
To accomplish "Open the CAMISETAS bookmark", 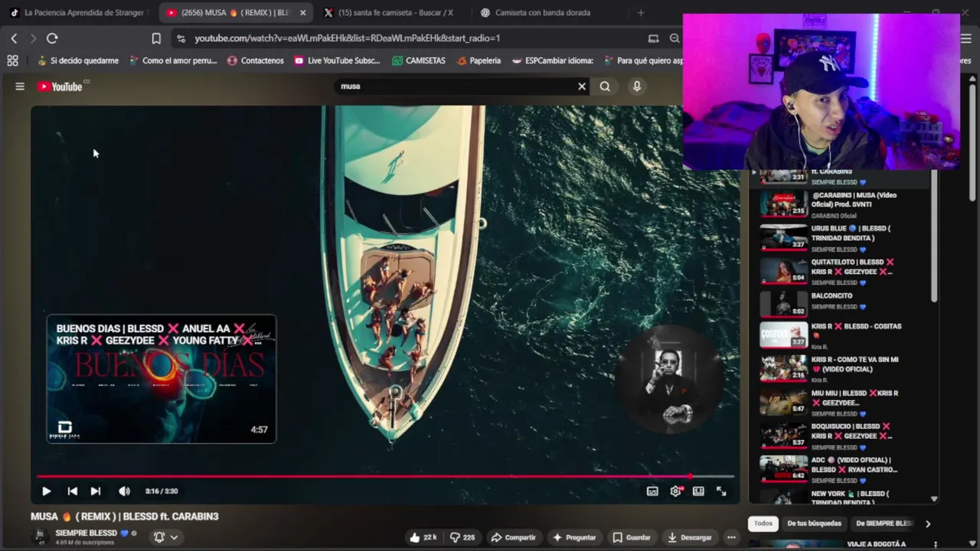I will coord(419,60).
